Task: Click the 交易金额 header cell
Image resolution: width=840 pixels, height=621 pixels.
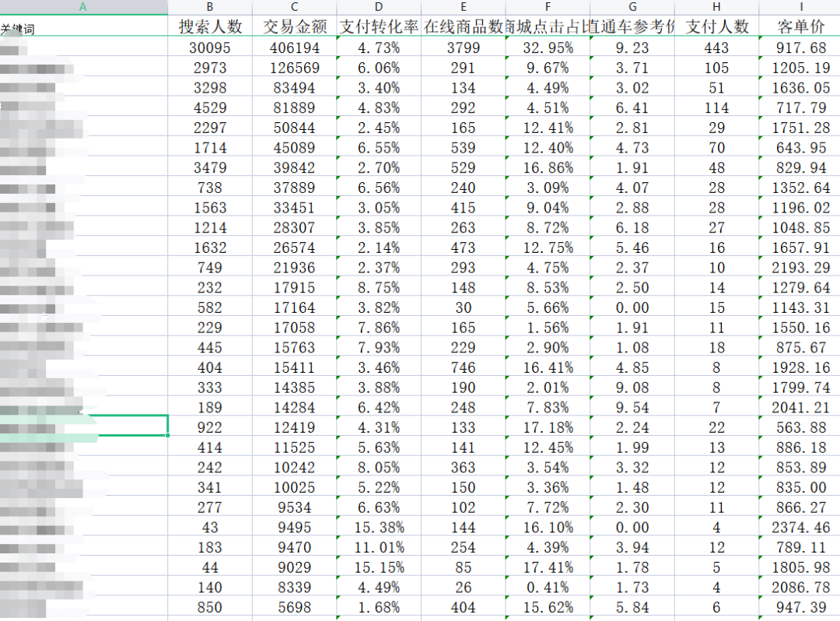Action: pyautogui.click(x=295, y=27)
